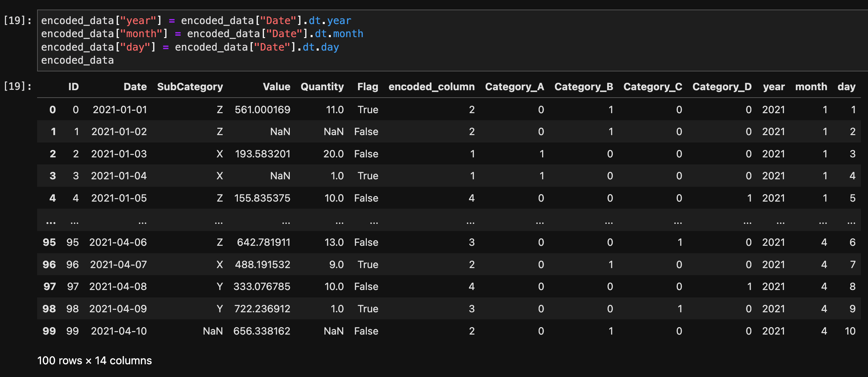Screen dimensions: 868x377
Task: Click the quantity 9.0 cell
Action: [336, 265]
